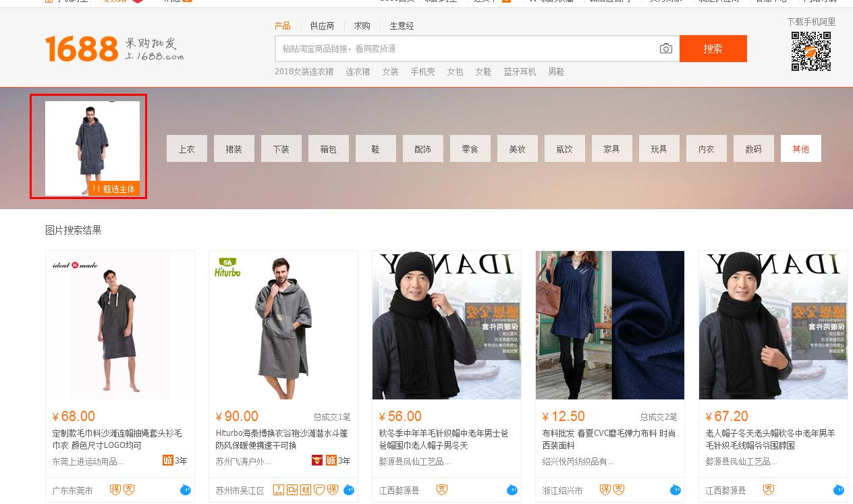Click the 框选主体 subject selection button
853x504 pixels.
tap(113, 190)
